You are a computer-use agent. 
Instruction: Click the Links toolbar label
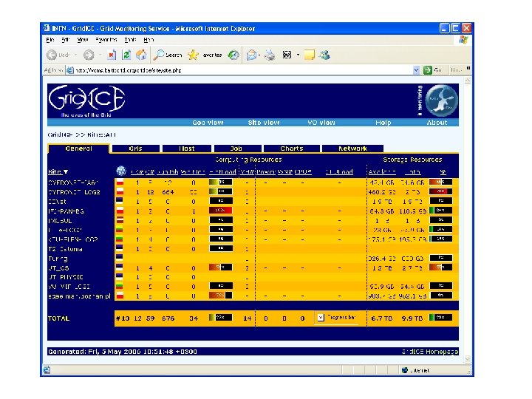[457, 70]
